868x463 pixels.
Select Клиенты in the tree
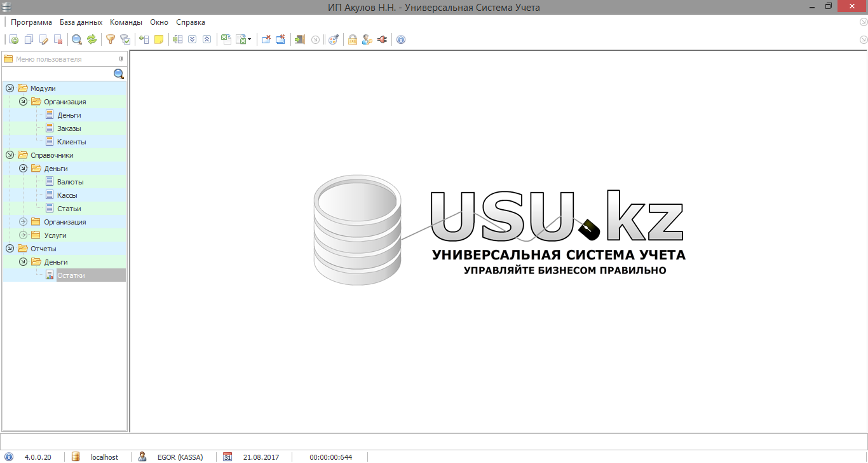71,142
